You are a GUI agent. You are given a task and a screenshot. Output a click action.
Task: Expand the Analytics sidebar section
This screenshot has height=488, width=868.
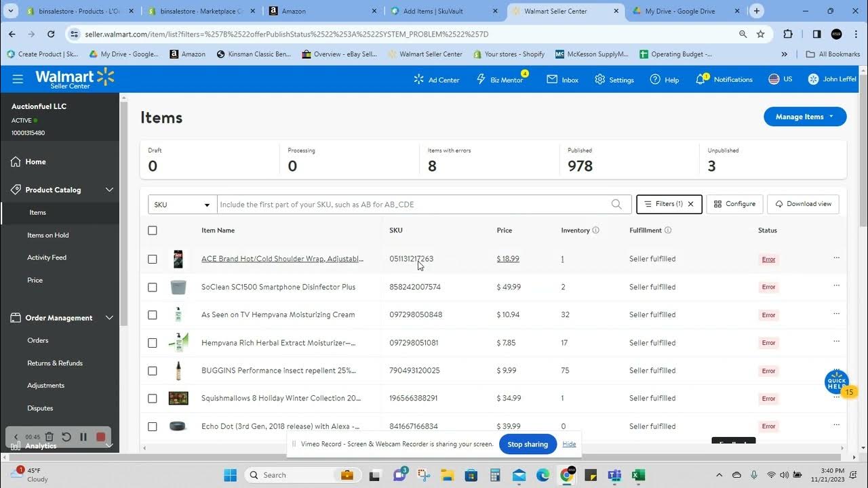coord(109,445)
